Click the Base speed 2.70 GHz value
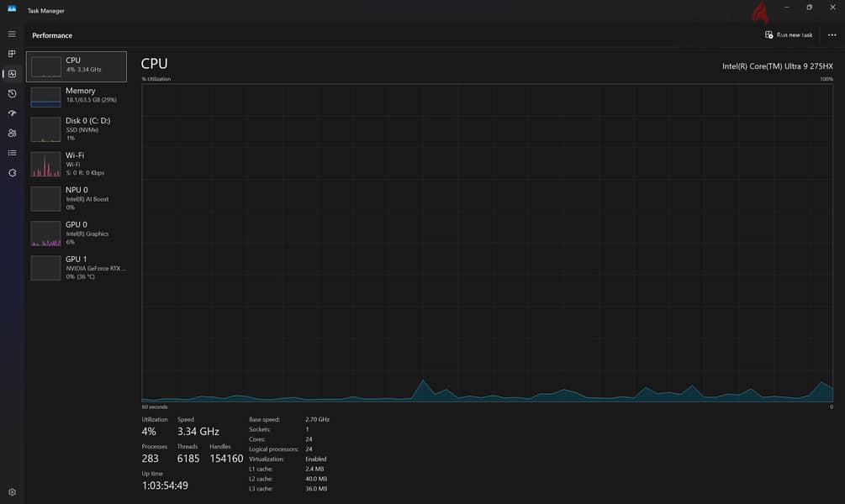 (317, 419)
